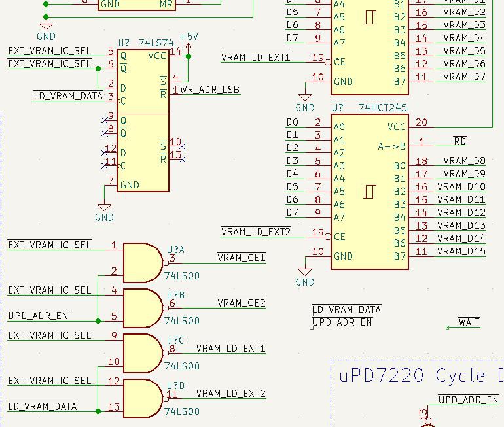Click the junction dot on the +5V wire
The width and height of the screenshot is (504, 427).
(189, 56)
